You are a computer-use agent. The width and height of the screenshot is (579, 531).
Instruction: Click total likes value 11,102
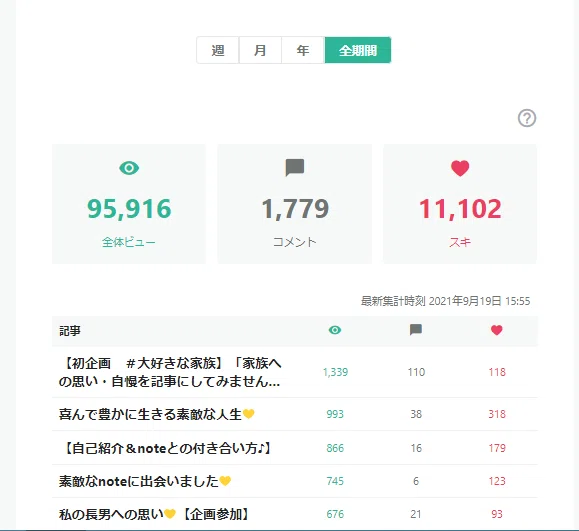(460, 209)
